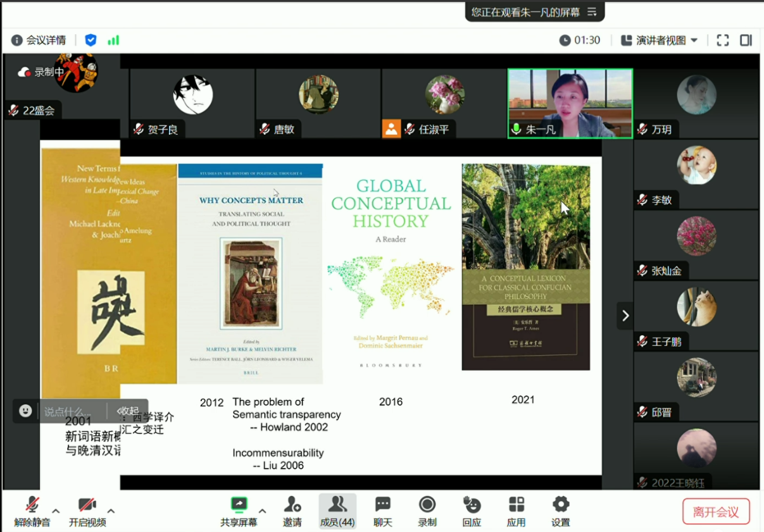
Task: Click the slide text 'Incommensurability'
Action: coord(278,453)
